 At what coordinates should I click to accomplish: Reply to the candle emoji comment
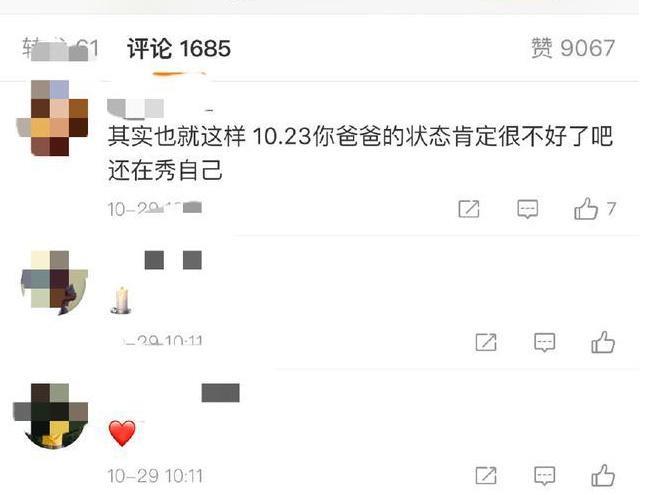pyautogui.click(x=544, y=342)
